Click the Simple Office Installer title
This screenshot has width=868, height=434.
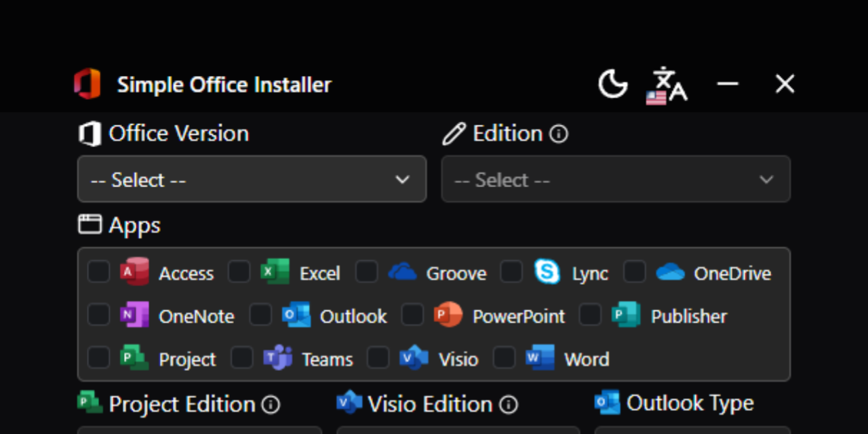(x=224, y=85)
